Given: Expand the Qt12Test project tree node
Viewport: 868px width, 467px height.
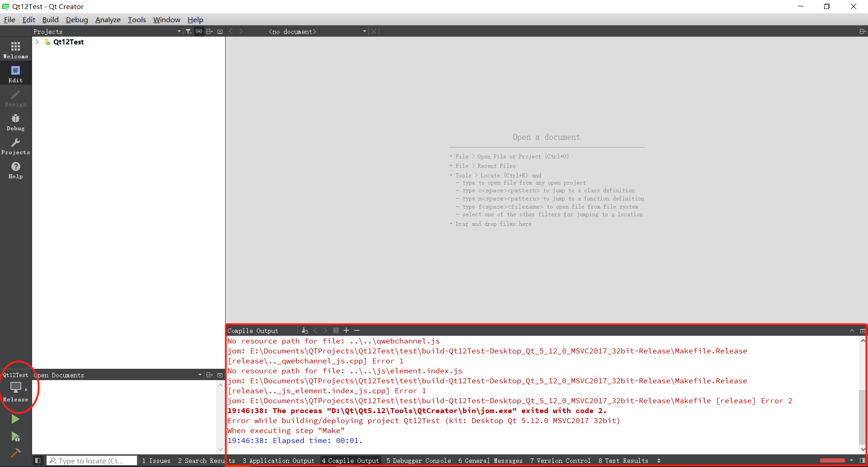Looking at the screenshot, I should click(x=37, y=42).
